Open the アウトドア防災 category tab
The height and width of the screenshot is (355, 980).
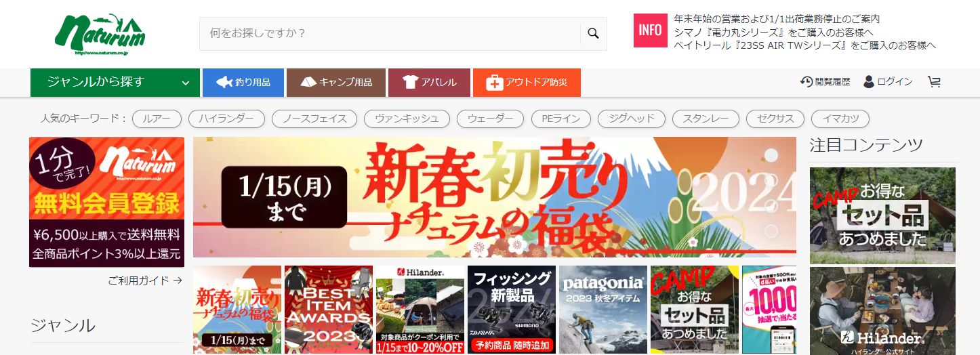click(527, 83)
